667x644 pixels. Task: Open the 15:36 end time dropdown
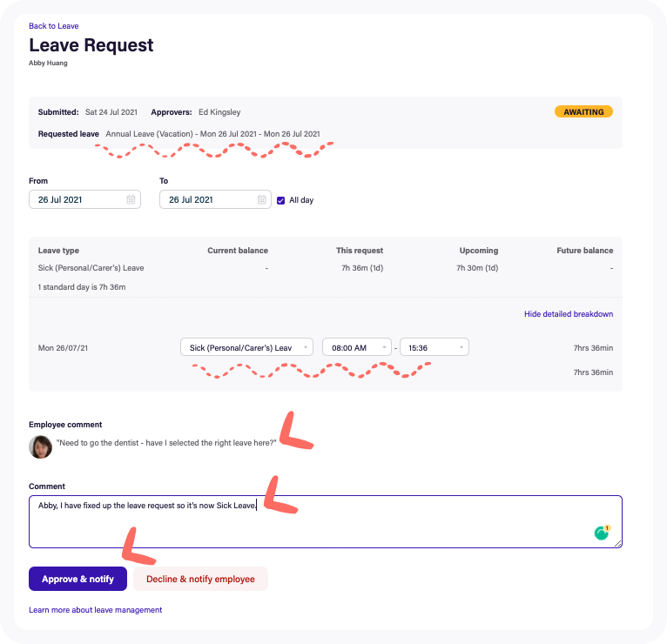pyautogui.click(x=434, y=347)
